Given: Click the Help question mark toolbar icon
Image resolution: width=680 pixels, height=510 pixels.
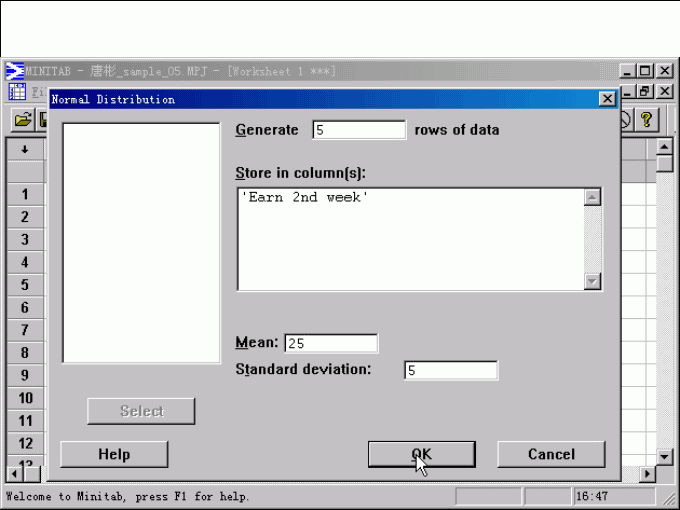Looking at the screenshot, I should (647, 120).
